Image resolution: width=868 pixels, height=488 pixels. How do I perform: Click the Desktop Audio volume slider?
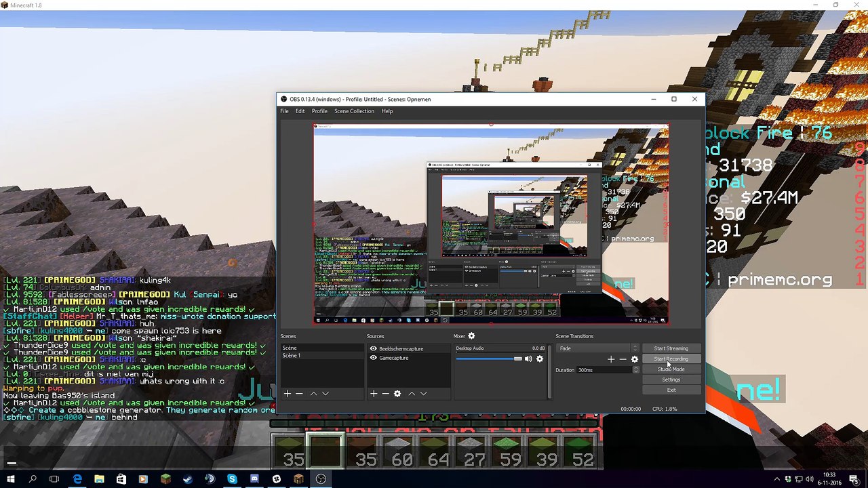coord(489,359)
